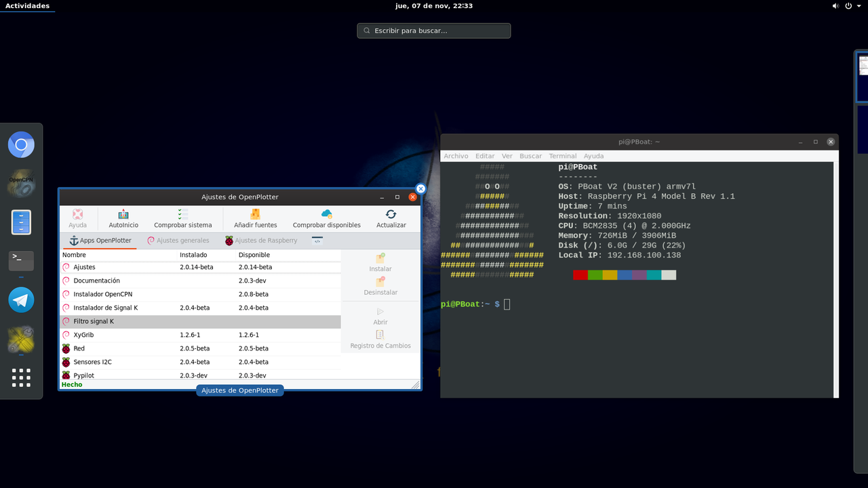Select the Pypilot row
Image resolution: width=868 pixels, height=488 pixels.
(201, 375)
